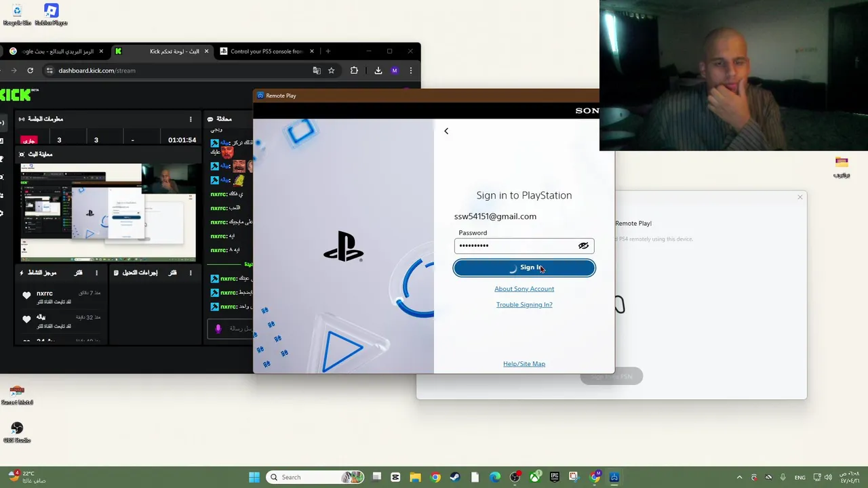Click the chat message input box
This screenshot has width=868, height=488.
point(231,328)
